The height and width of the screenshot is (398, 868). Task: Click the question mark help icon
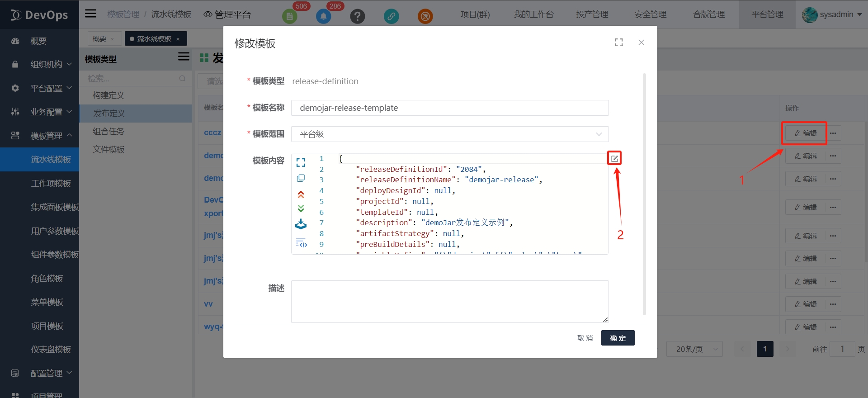357,17
